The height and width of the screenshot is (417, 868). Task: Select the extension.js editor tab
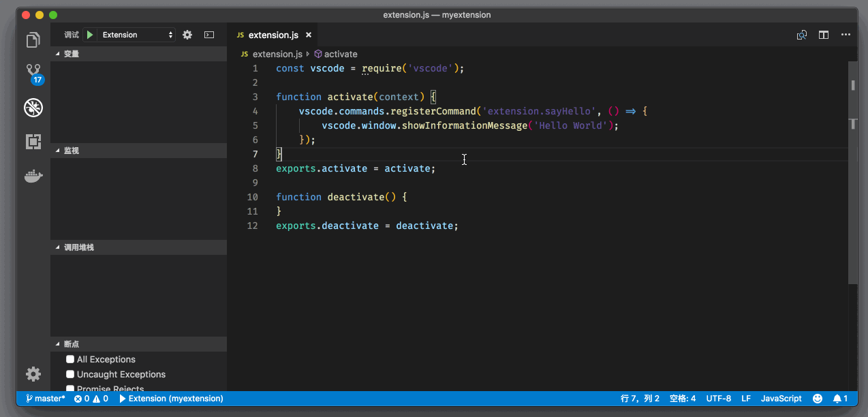(273, 35)
